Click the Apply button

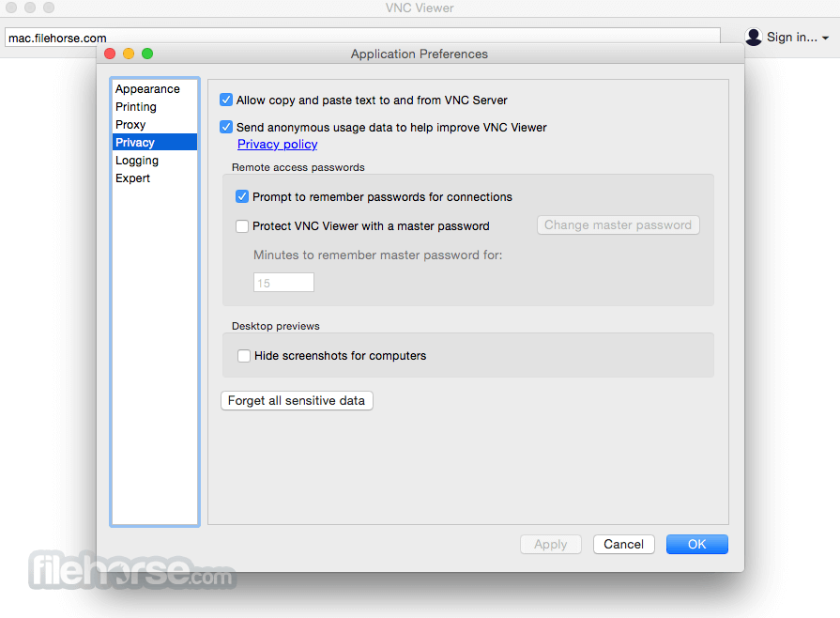click(x=551, y=545)
